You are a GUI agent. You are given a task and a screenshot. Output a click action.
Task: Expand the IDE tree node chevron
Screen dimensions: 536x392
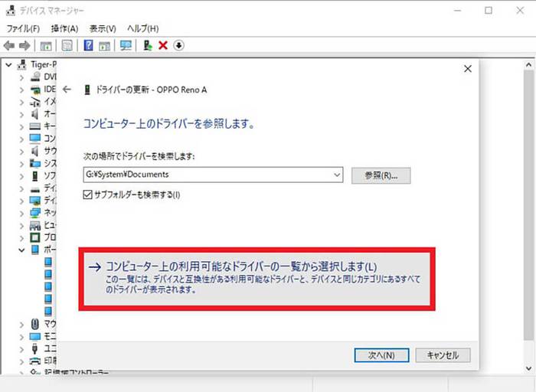click(21, 90)
